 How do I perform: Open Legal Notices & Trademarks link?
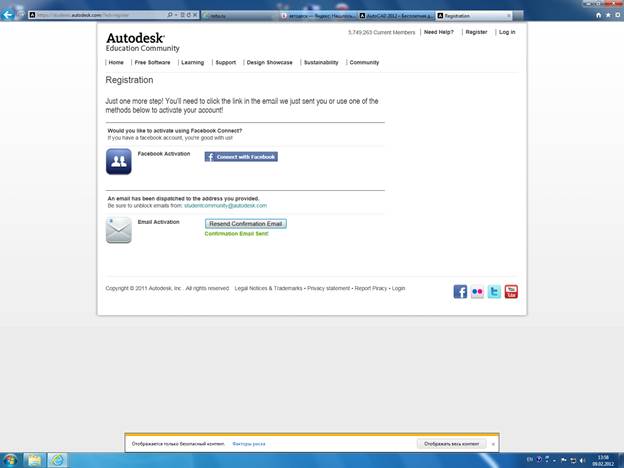click(x=268, y=288)
